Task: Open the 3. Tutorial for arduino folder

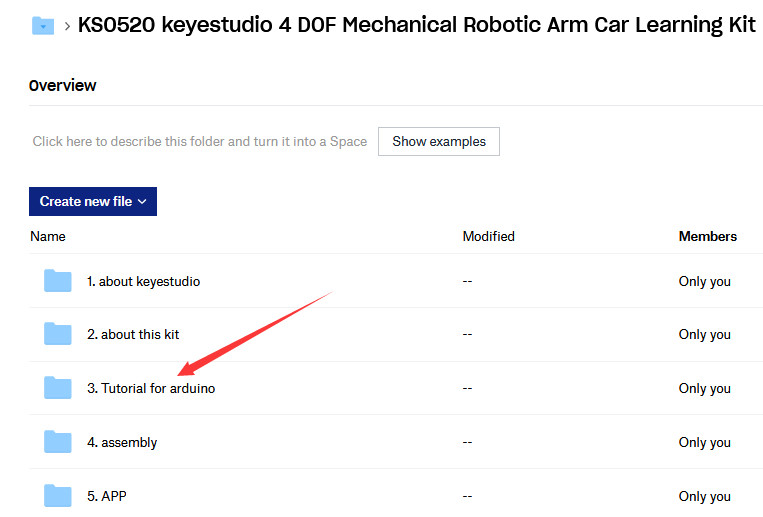Action: tap(151, 388)
